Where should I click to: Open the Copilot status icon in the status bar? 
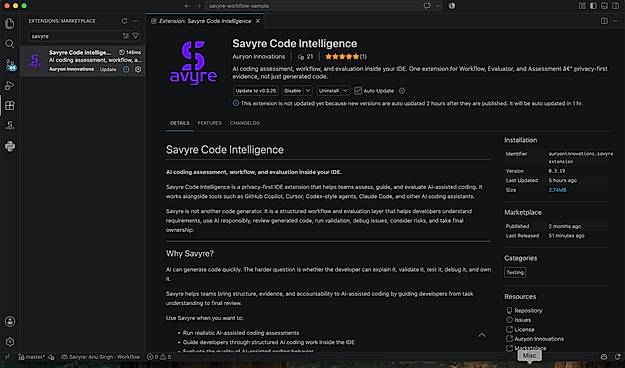coord(604,357)
